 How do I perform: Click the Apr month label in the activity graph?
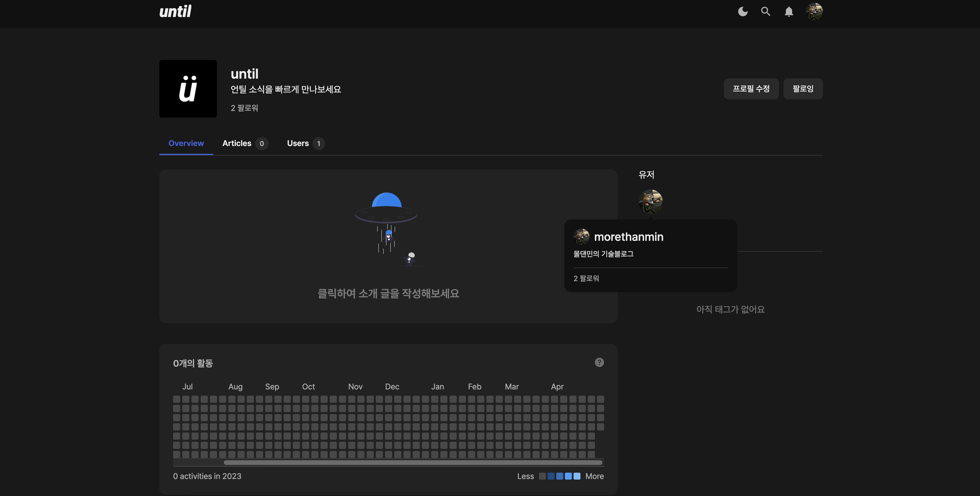[x=557, y=387]
